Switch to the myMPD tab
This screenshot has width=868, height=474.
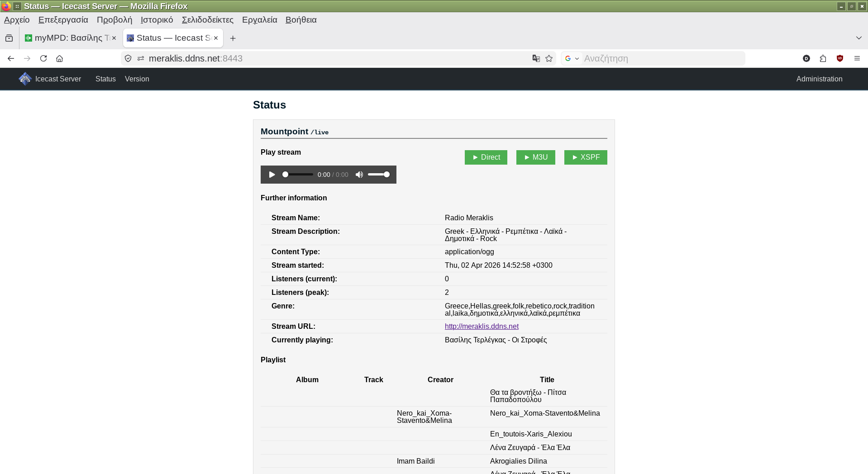[x=68, y=38]
